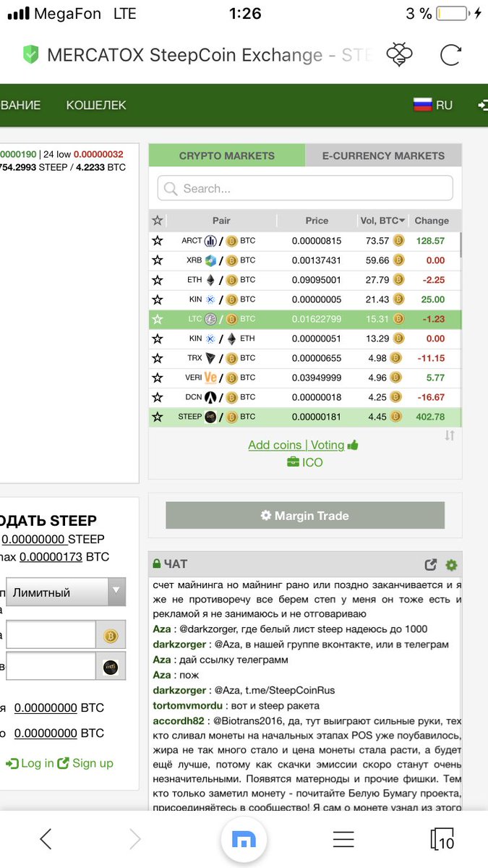Click the LTC coin logo icon
The width and height of the screenshot is (488, 868).
pos(210,319)
